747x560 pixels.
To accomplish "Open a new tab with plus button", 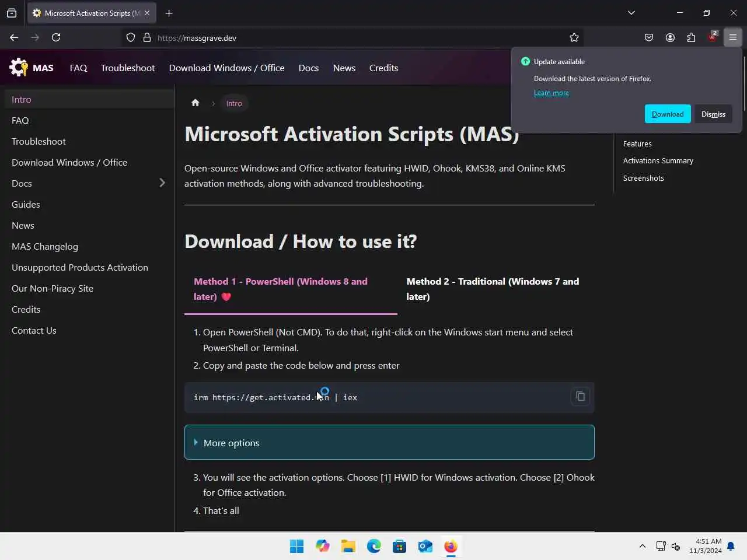I will (x=169, y=13).
